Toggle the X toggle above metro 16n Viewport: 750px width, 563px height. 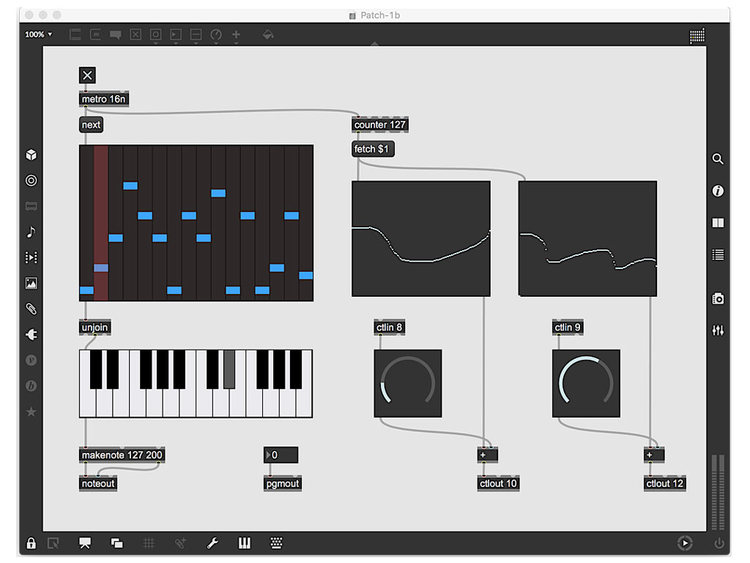tap(87, 75)
